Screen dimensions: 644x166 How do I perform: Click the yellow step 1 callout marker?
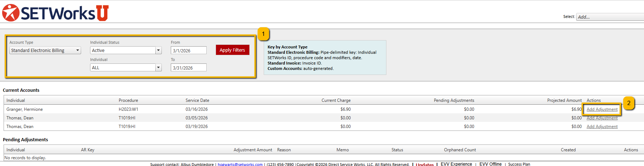[x=263, y=34]
